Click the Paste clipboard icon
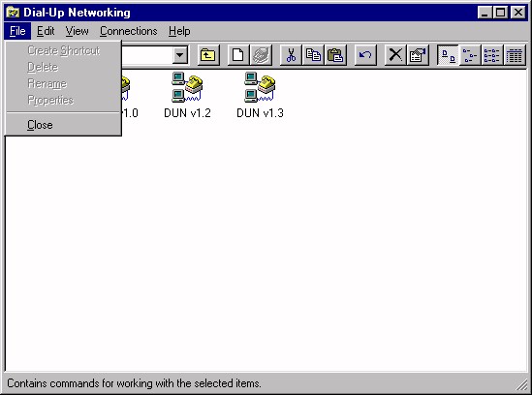The image size is (532, 395). (x=335, y=55)
